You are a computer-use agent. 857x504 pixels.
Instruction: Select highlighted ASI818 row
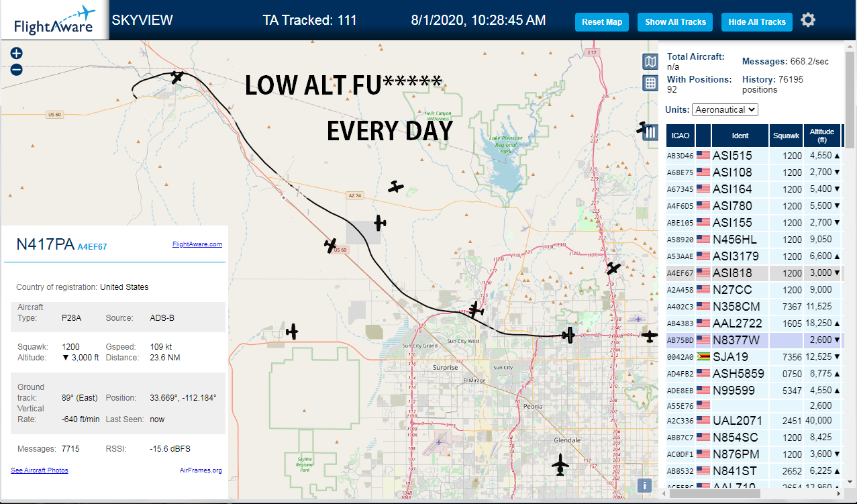coord(754,272)
